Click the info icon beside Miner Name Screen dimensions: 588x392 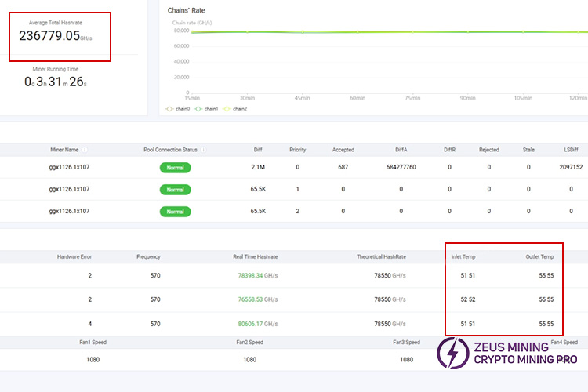coord(85,150)
